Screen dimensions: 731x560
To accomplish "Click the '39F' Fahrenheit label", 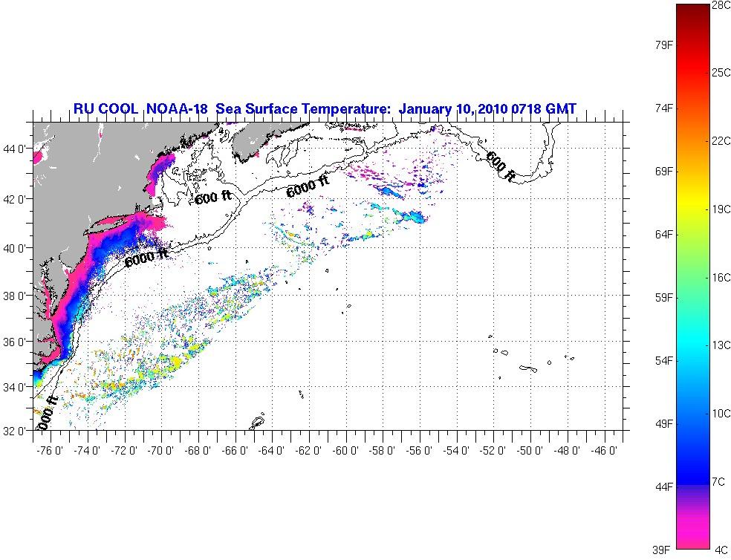I will click(661, 550).
